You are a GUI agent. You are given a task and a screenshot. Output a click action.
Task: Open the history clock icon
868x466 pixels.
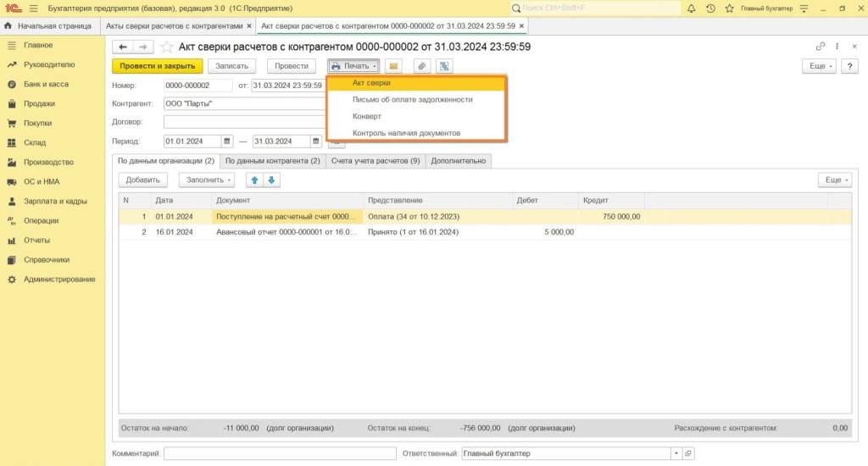coord(711,8)
